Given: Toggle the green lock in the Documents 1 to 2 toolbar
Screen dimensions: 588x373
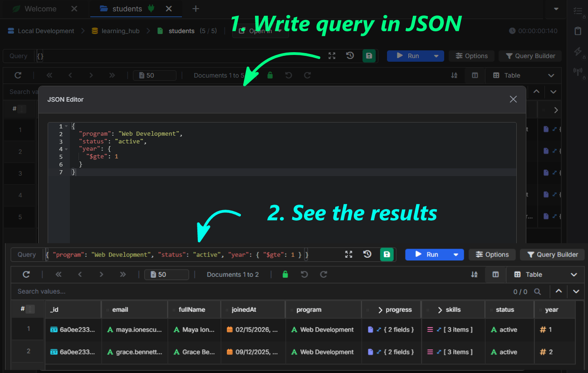Looking at the screenshot, I should point(285,275).
